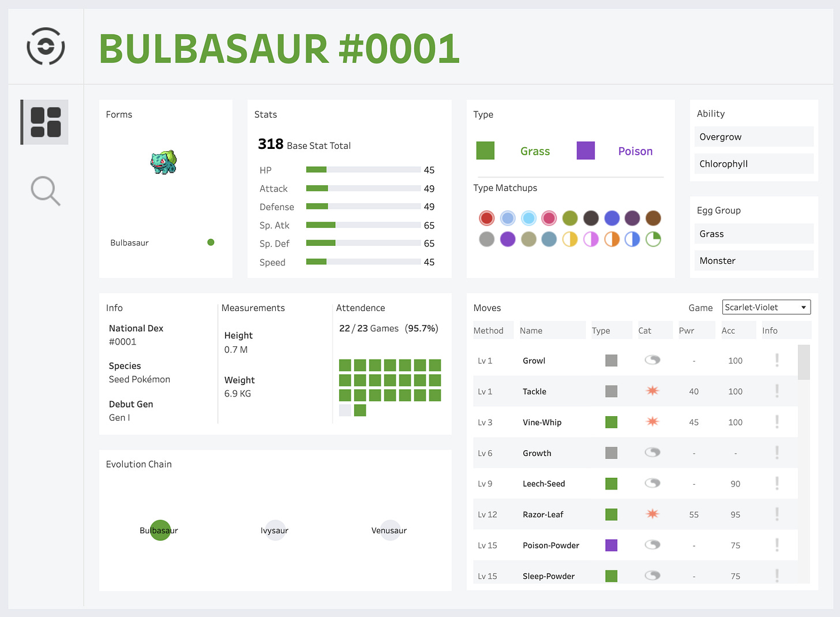Viewport: 840px width, 617px height.
Task: Click the Grass type label
Action: click(535, 151)
